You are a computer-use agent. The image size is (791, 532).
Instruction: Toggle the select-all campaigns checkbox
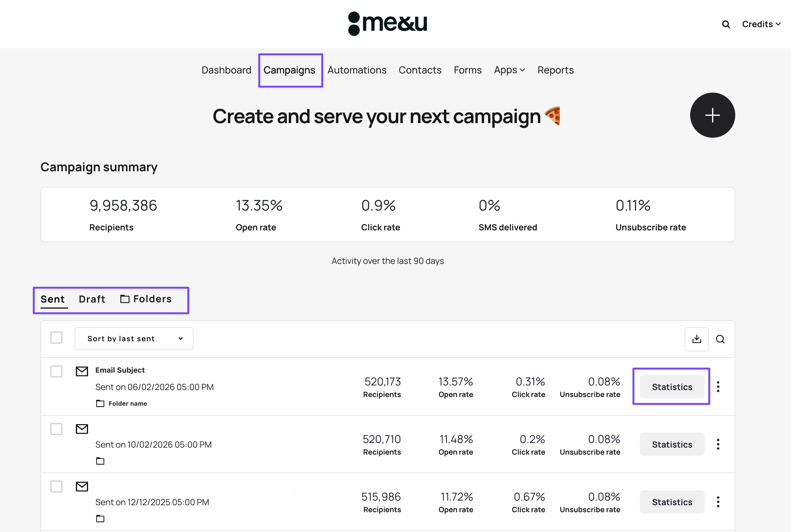(56, 338)
